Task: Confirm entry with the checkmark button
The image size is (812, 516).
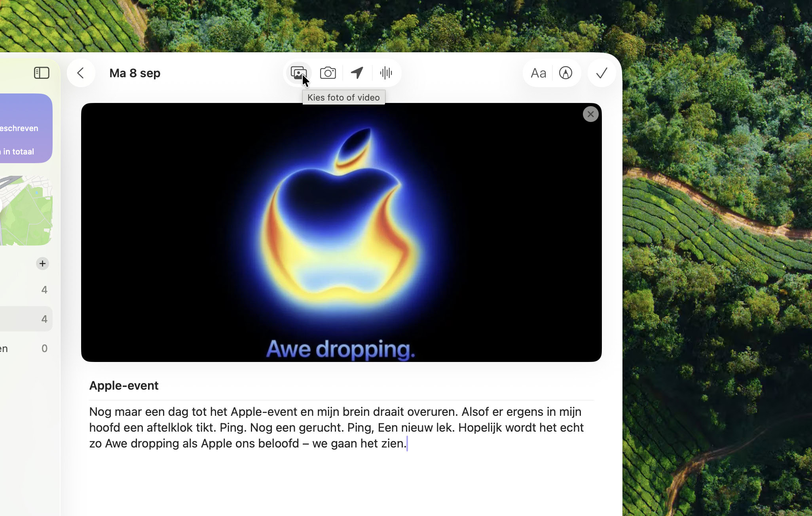Action: [x=601, y=73]
